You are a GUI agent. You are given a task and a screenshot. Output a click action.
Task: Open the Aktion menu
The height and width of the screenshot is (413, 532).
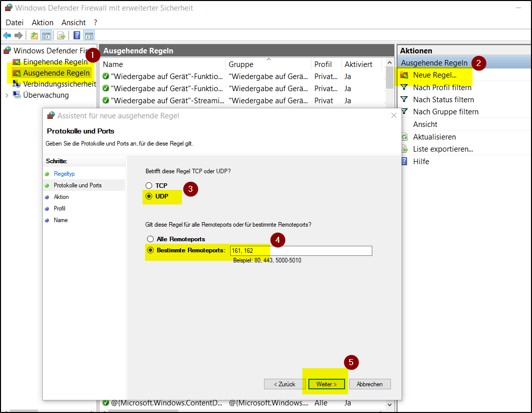[42, 22]
